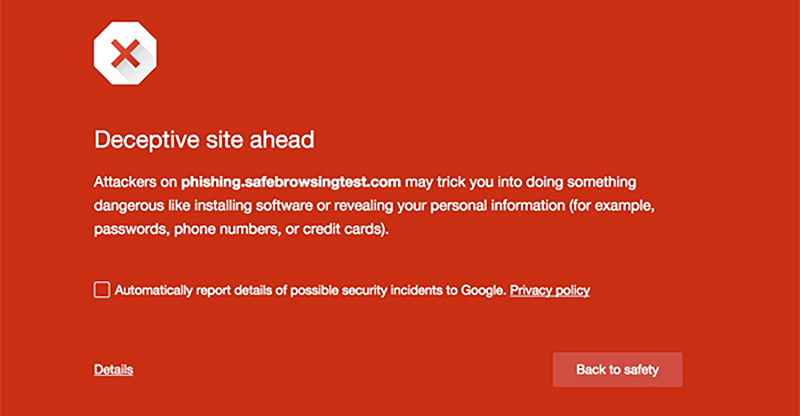
Task: Click the white stop-sign warning icon
Action: tap(126, 53)
